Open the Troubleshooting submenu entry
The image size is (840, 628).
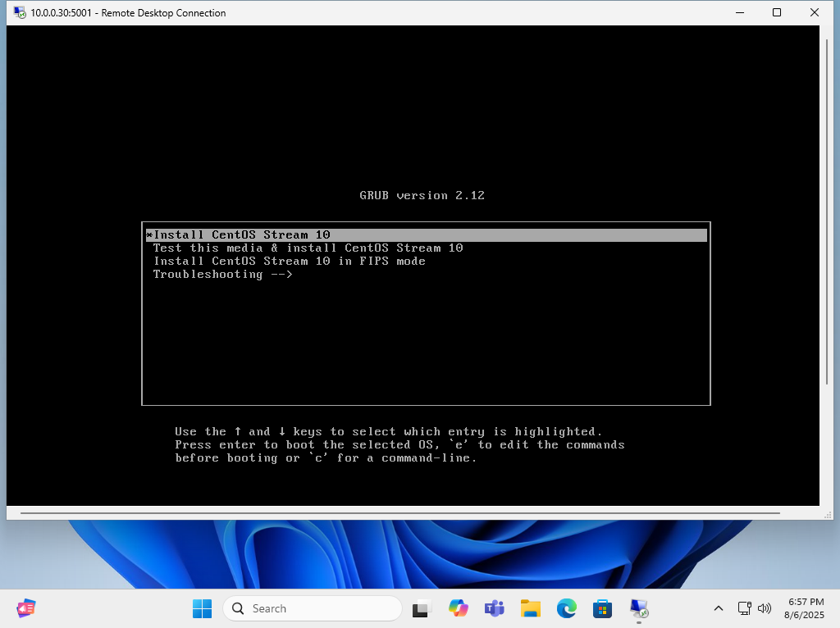222,275
